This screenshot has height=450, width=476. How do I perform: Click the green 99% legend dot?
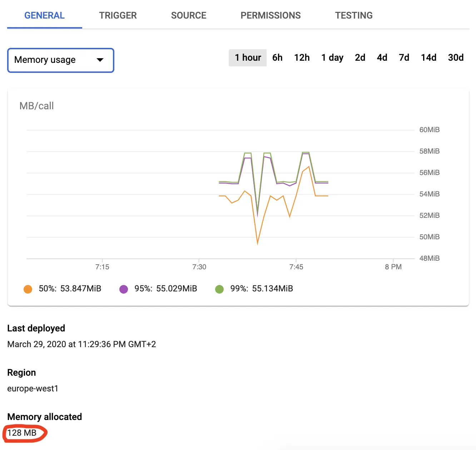219,289
